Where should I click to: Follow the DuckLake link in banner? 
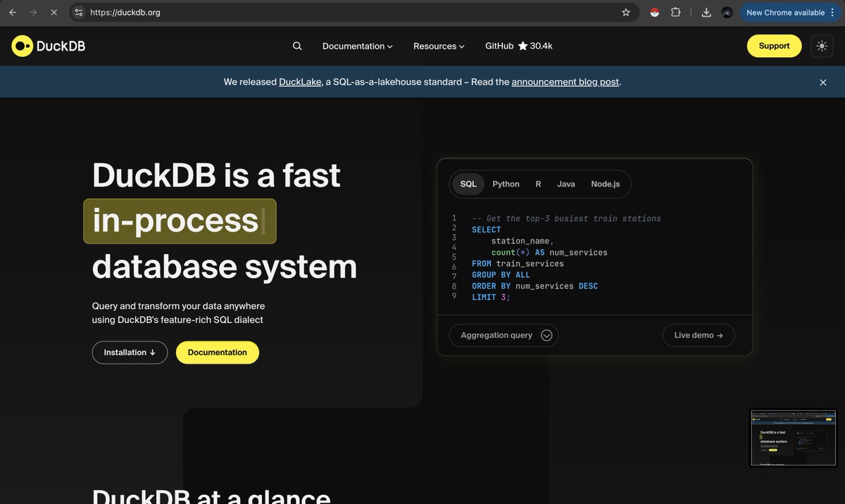[301, 82]
